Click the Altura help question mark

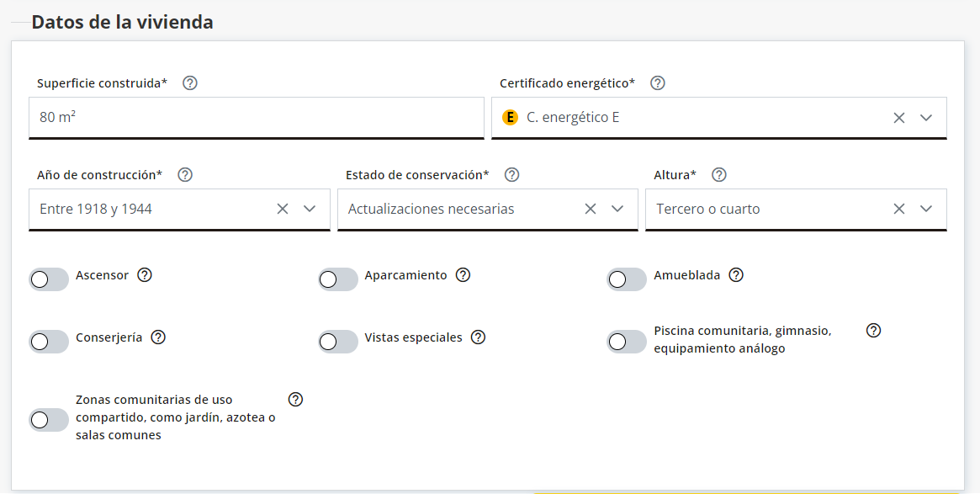719,175
